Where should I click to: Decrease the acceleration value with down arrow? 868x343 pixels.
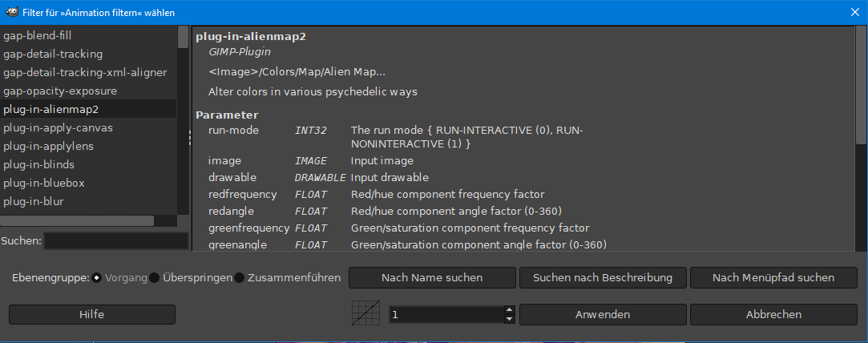509,319
